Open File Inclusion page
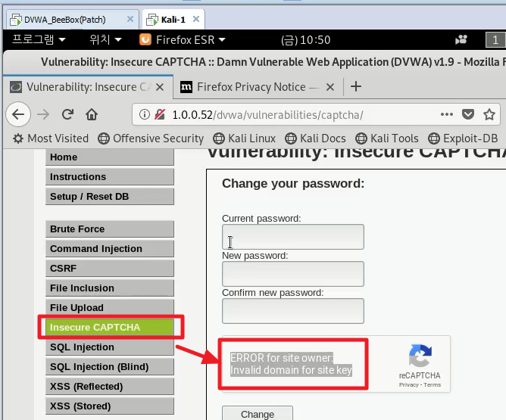506x420 pixels. [110, 288]
